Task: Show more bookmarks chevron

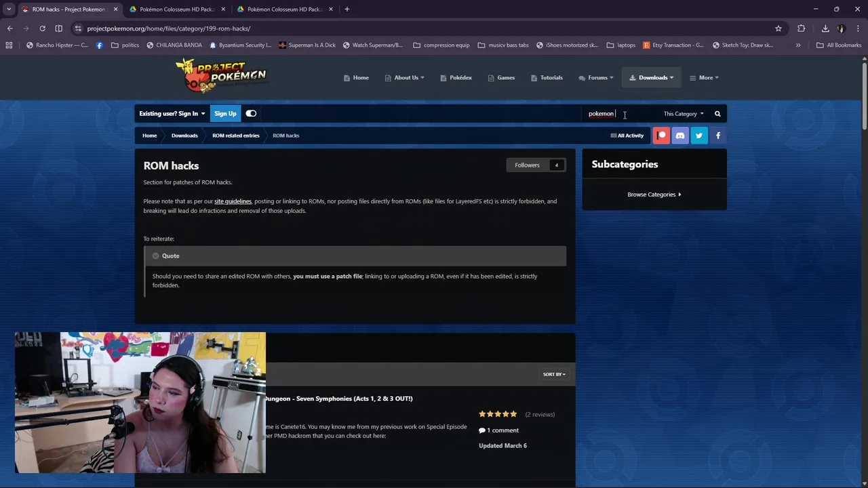Action: [x=798, y=45]
